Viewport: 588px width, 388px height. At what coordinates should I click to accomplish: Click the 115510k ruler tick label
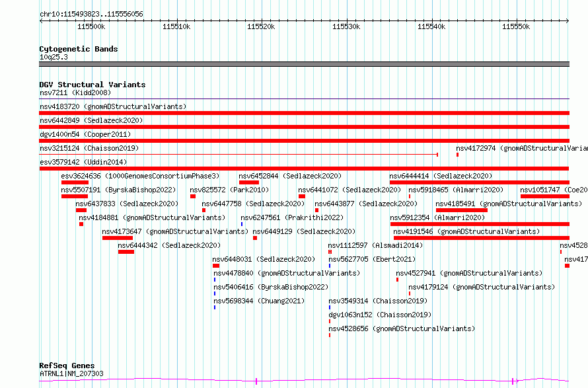tap(176, 26)
